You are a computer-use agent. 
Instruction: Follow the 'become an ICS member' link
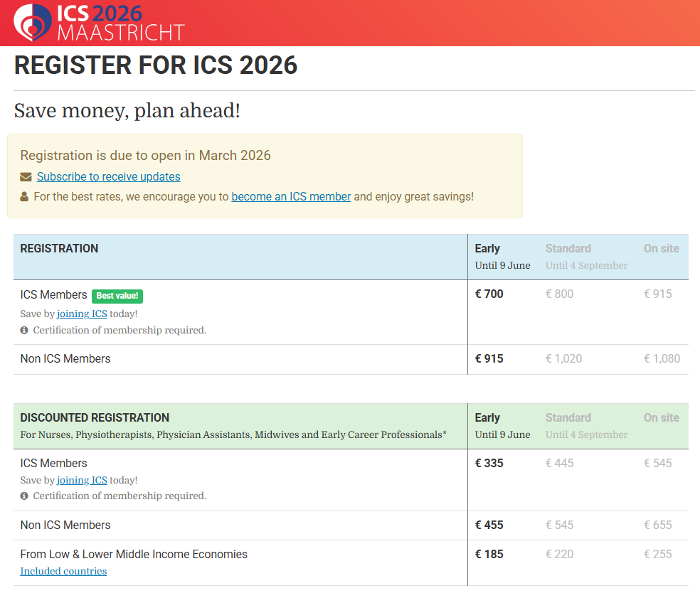[x=291, y=197]
